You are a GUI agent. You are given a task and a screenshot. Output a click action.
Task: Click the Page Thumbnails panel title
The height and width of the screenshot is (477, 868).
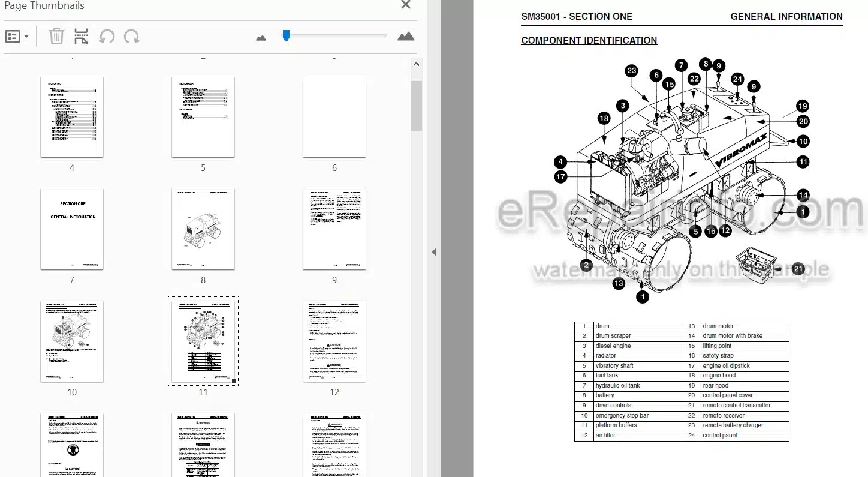(x=44, y=6)
